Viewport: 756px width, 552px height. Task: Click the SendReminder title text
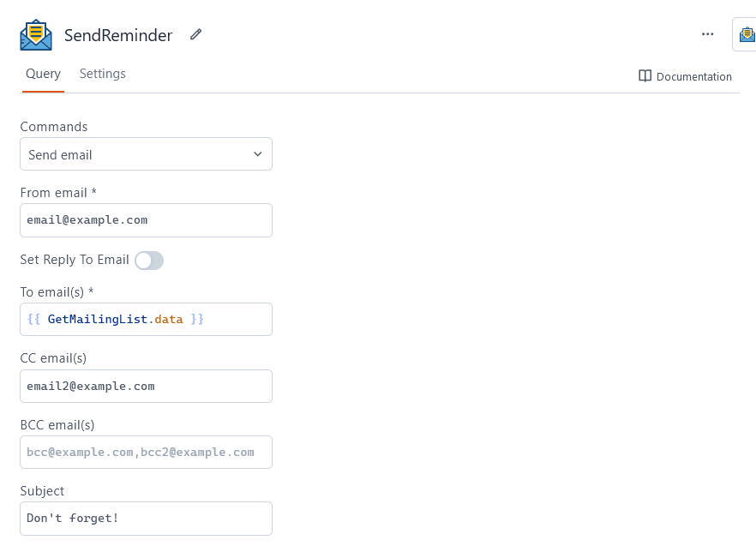pos(118,35)
